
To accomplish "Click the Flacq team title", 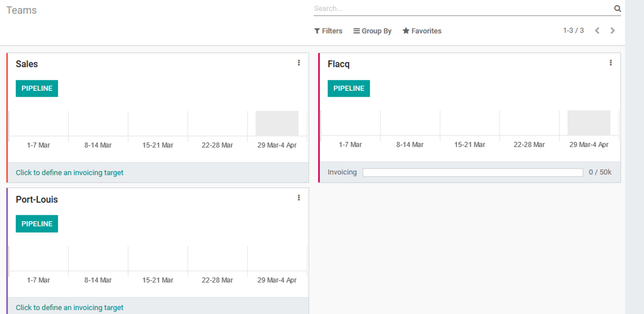I will [338, 64].
